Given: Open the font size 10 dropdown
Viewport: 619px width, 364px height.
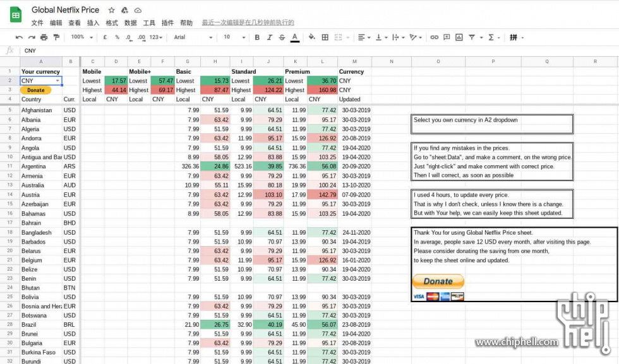Looking at the screenshot, I should (234, 37).
